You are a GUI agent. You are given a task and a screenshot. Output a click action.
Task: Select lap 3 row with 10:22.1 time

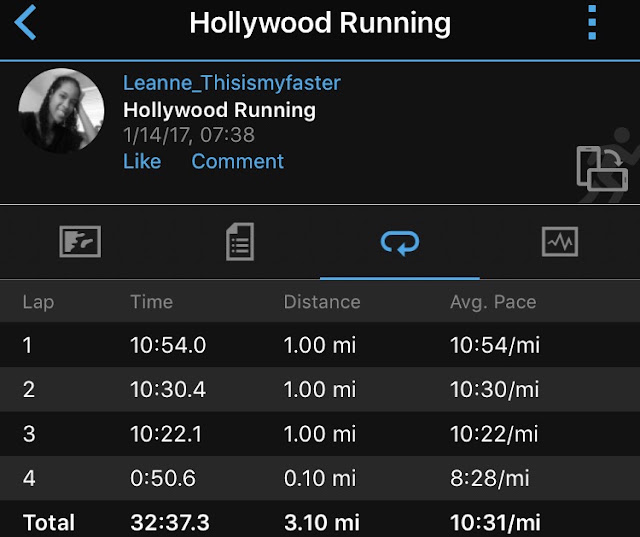320,434
